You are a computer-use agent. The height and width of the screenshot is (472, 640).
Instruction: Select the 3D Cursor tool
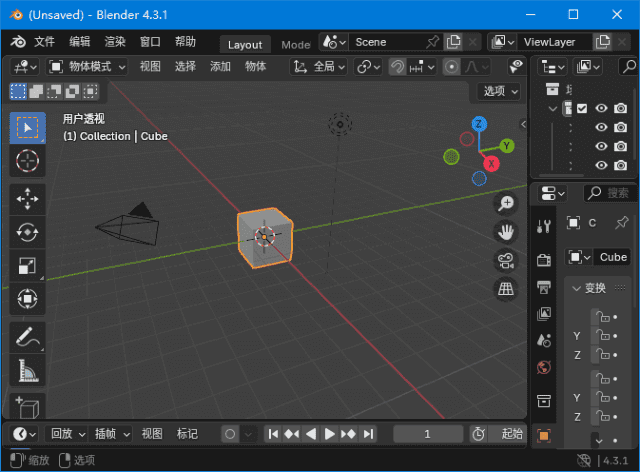click(x=27, y=161)
